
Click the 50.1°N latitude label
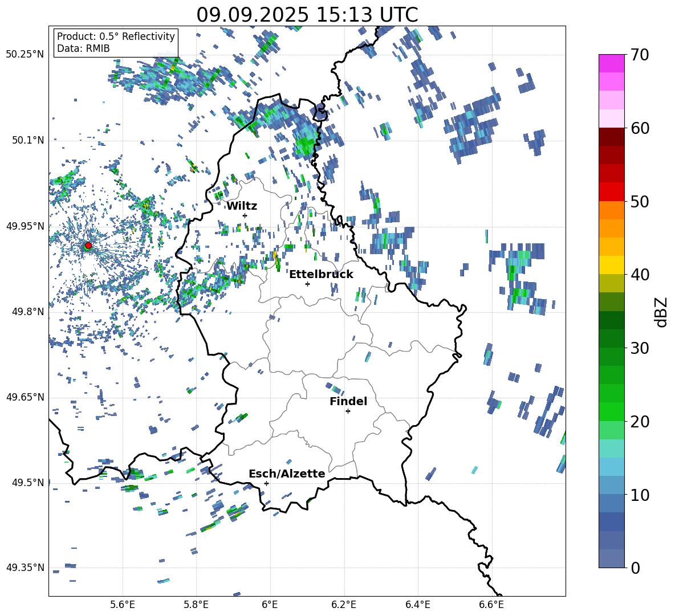[27, 140]
